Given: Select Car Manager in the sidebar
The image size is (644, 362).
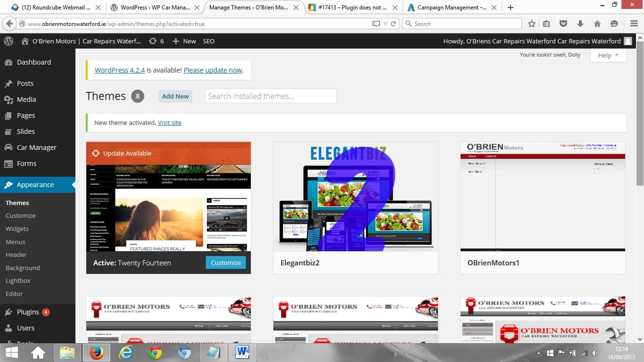Looking at the screenshot, I should click(x=36, y=148).
